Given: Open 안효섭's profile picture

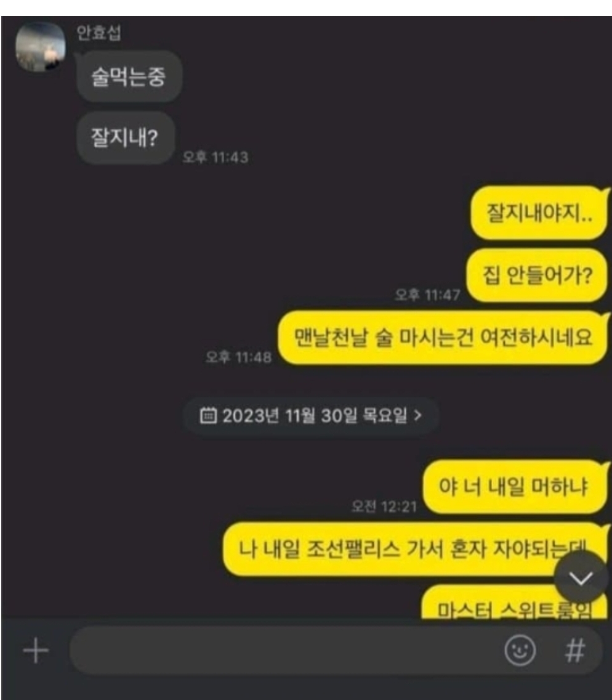Looking at the screenshot, I should point(41,46).
